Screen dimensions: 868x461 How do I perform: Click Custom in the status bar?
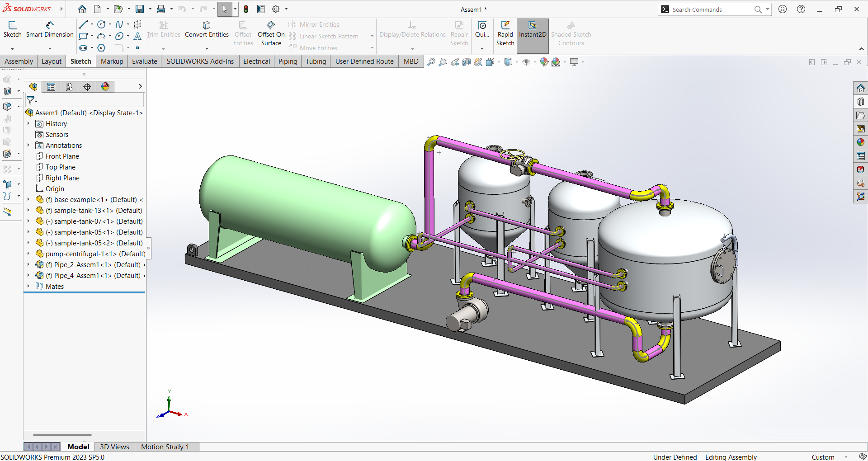pos(824,457)
